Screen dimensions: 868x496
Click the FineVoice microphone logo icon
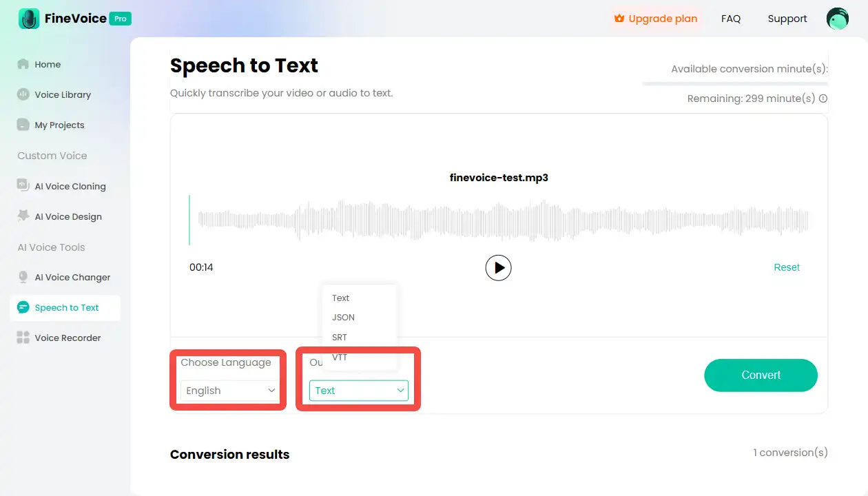[29, 19]
